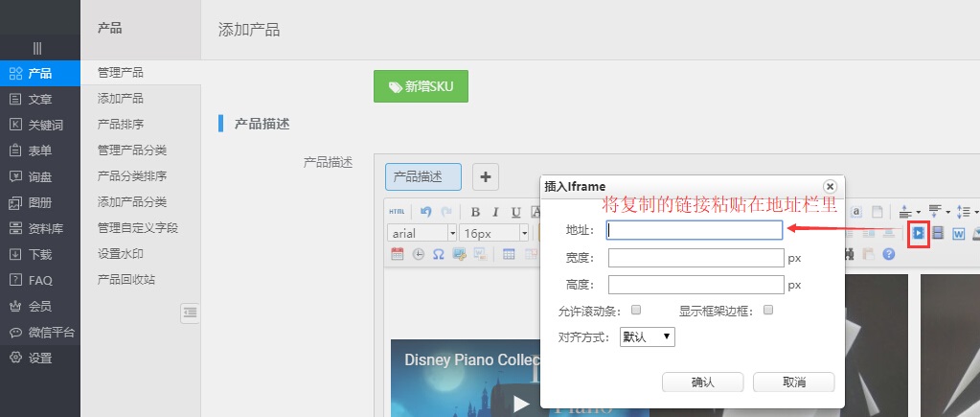Click the blue help question mark icon

click(x=888, y=254)
